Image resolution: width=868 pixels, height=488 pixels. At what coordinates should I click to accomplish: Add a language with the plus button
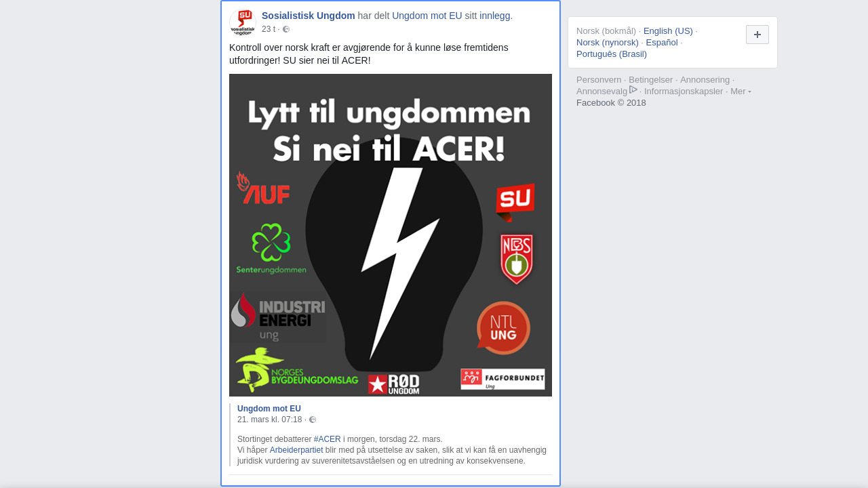coord(757,35)
